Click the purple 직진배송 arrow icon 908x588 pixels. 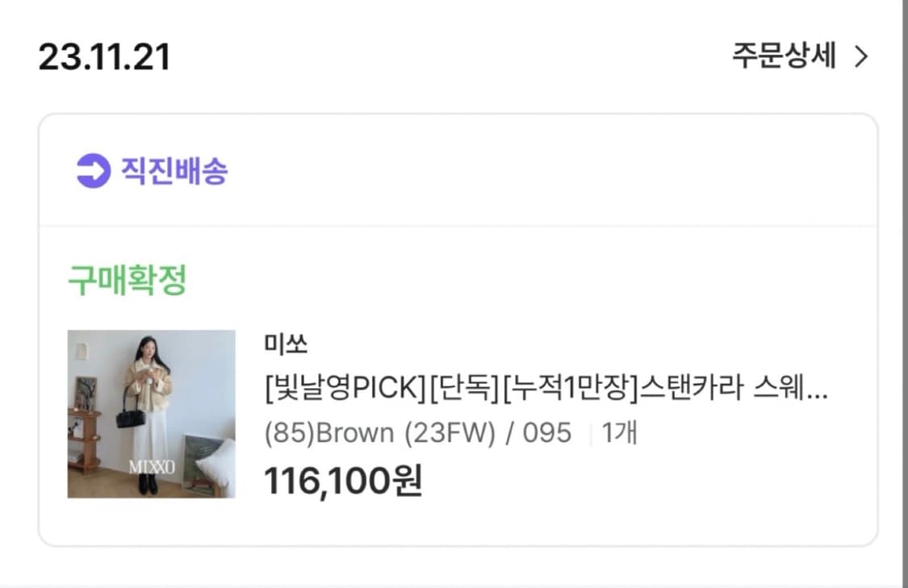coord(94,171)
